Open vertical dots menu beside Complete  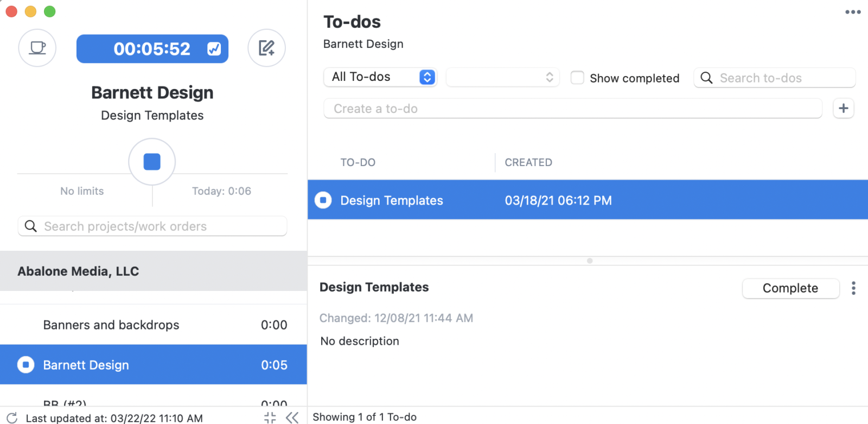[853, 288]
